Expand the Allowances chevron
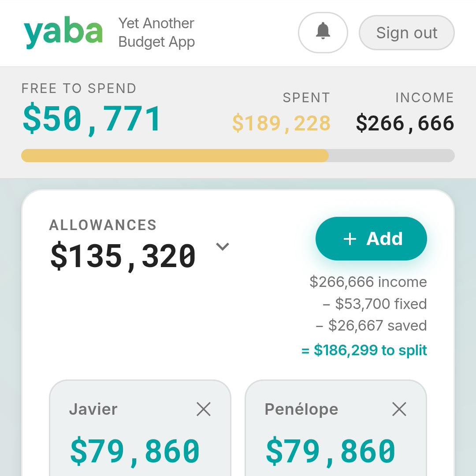Screen dimensions: 476x476 [x=223, y=247]
